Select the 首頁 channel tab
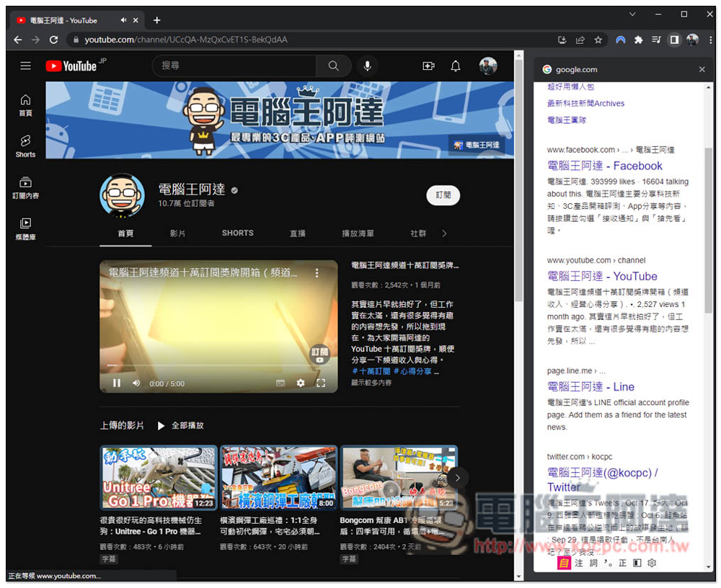 [125, 233]
